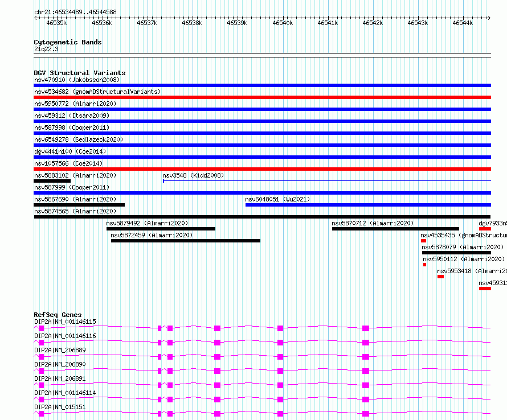Click the red bar under nsv5953418

point(441,277)
